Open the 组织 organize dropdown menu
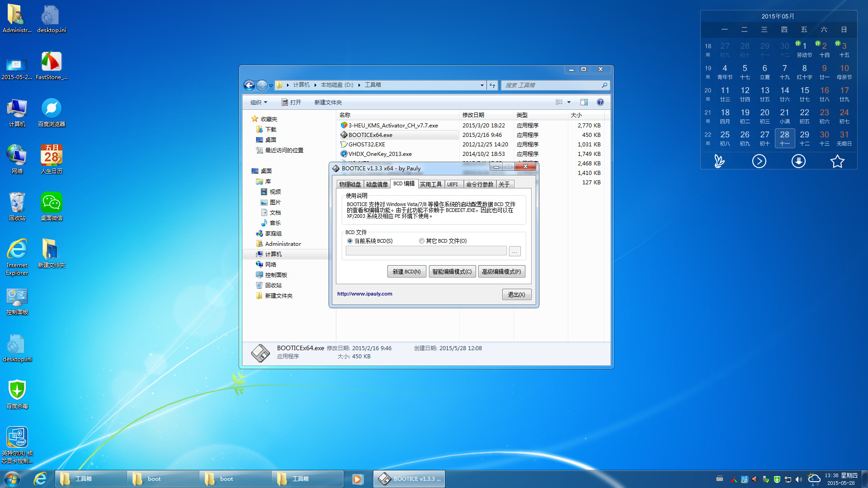The width and height of the screenshot is (868, 488). click(259, 102)
